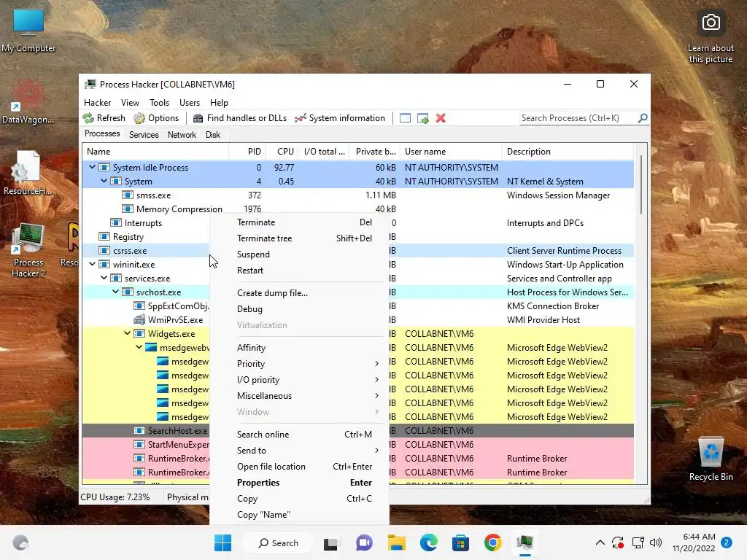Expand the I/O priority submenu
This screenshot has width=747, height=560.
pyautogui.click(x=299, y=379)
